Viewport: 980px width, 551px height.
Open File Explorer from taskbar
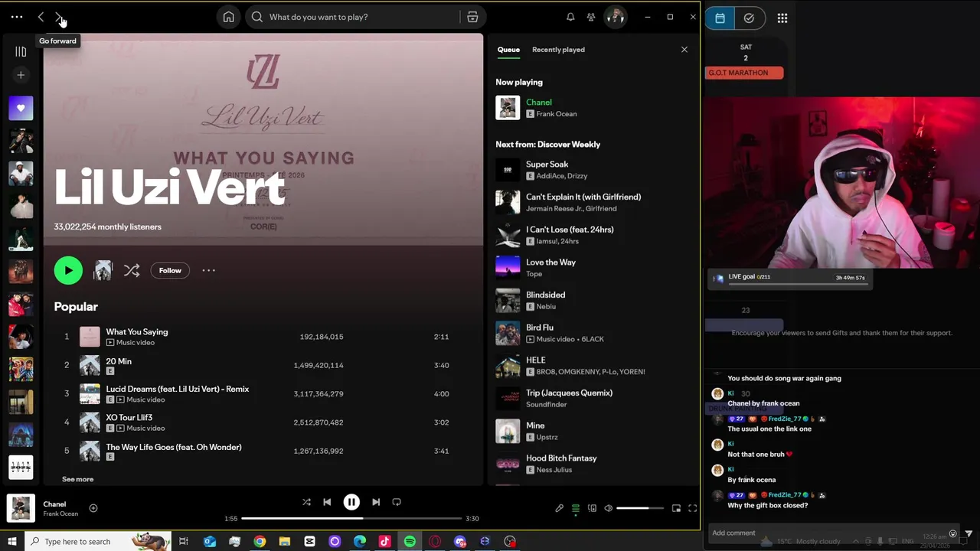click(284, 541)
